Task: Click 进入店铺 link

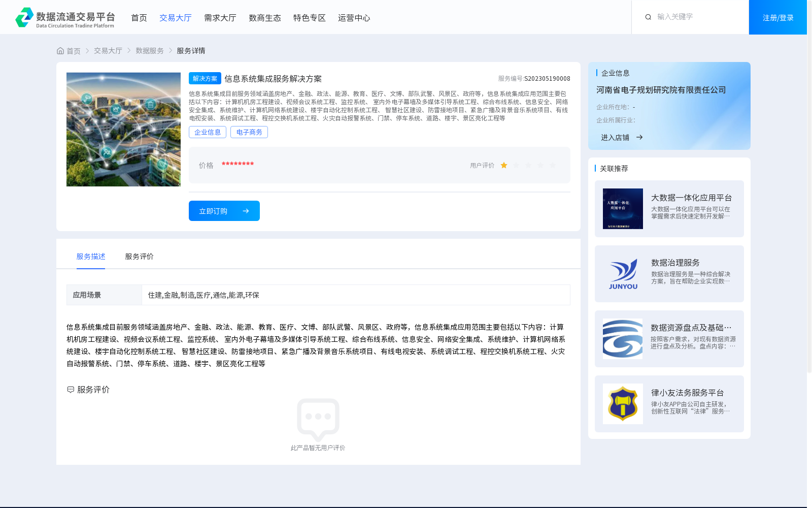Action: [615, 137]
